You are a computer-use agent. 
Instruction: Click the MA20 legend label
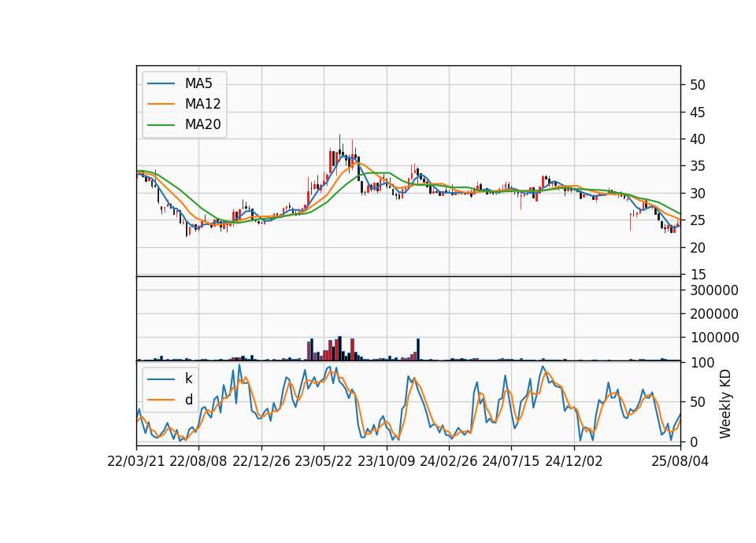[x=202, y=124]
